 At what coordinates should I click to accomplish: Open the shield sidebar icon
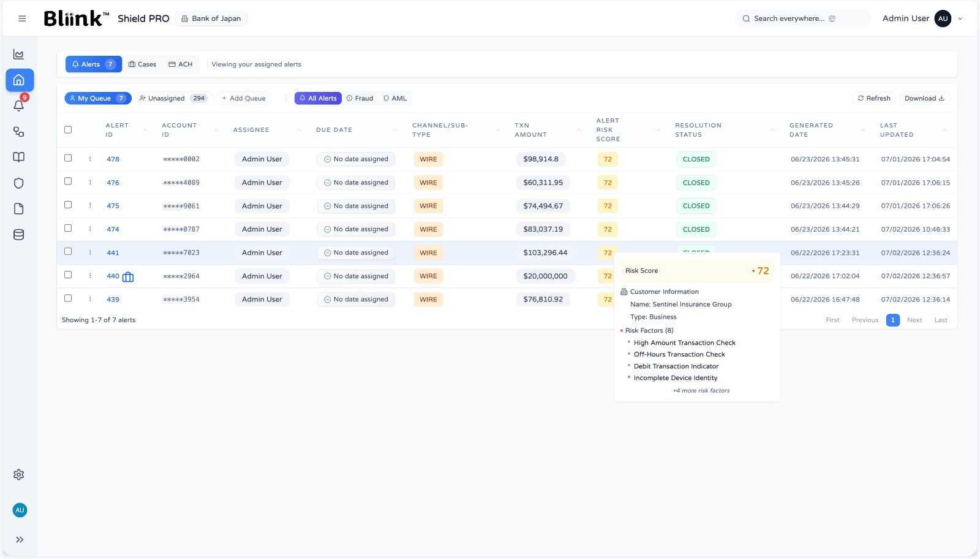tap(19, 183)
